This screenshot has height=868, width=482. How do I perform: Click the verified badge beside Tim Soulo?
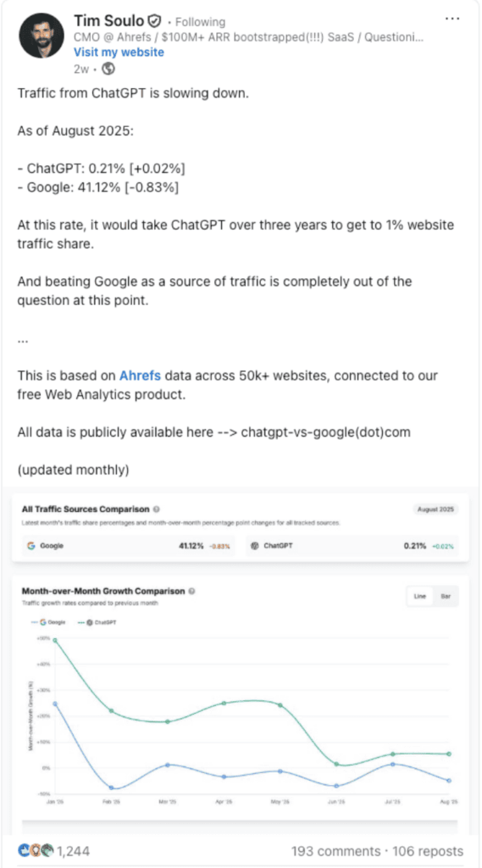154,21
